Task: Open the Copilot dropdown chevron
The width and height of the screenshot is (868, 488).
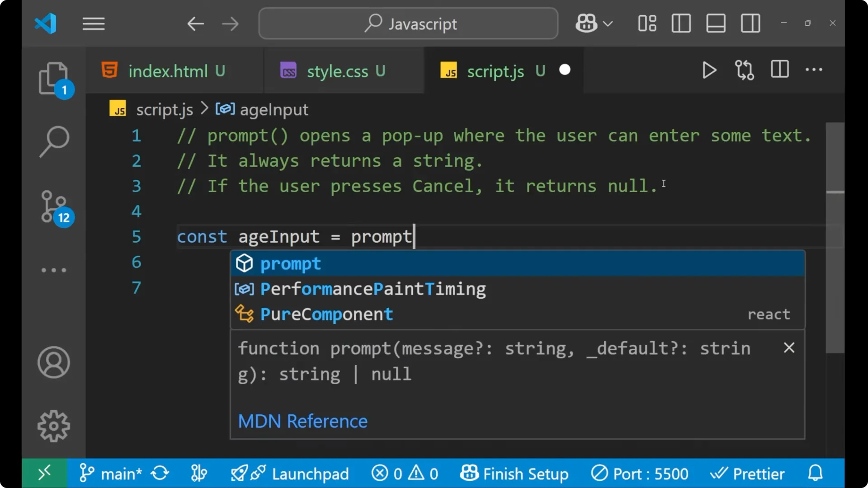Action: point(608,23)
